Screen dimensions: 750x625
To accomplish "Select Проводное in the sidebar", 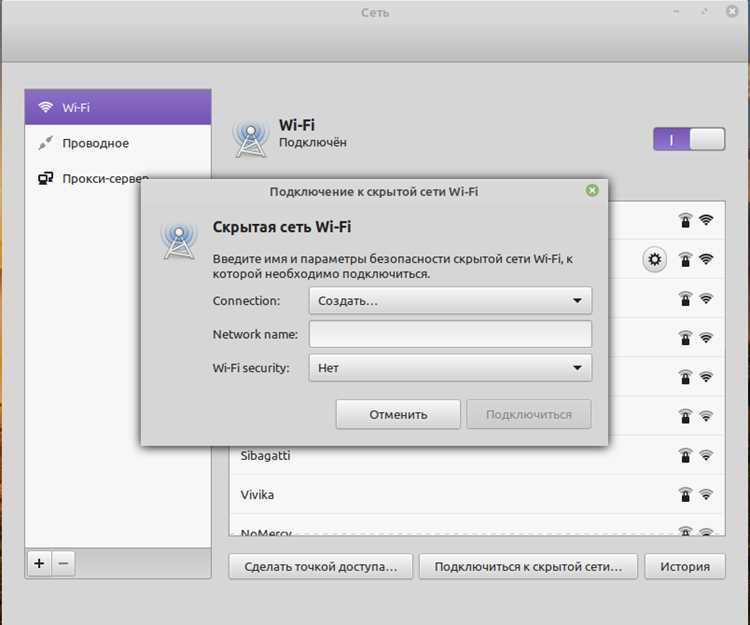I will [x=118, y=143].
